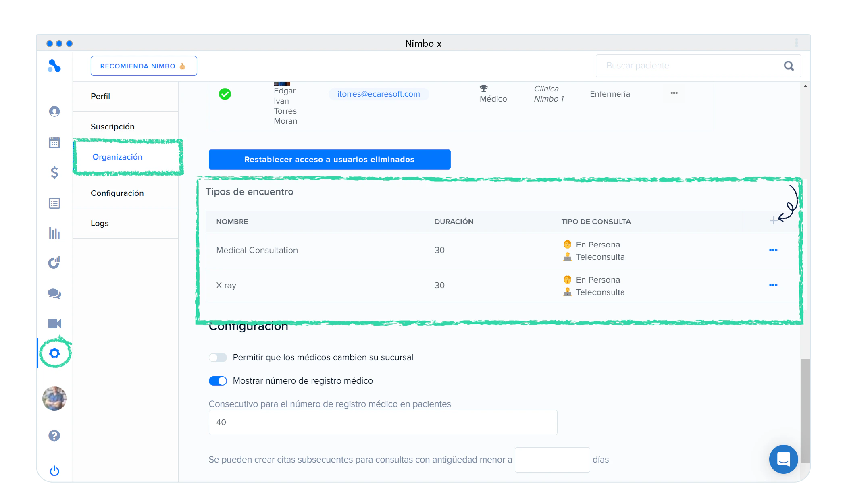Click the vertical scrollbar thumb
Image resolution: width=847 pixels, height=504 pixels.
pyautogui.click(x=805, y=410)
